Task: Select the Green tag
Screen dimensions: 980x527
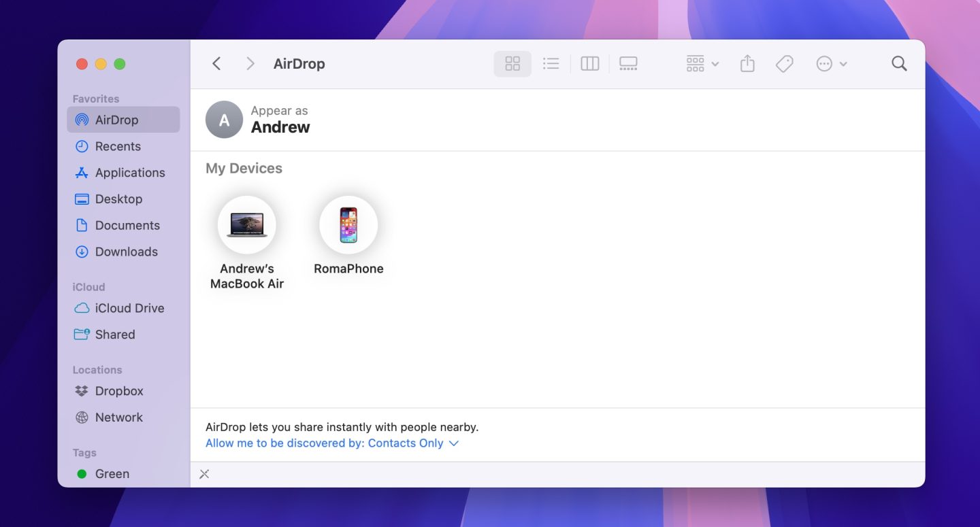Action: coord(112,474)
